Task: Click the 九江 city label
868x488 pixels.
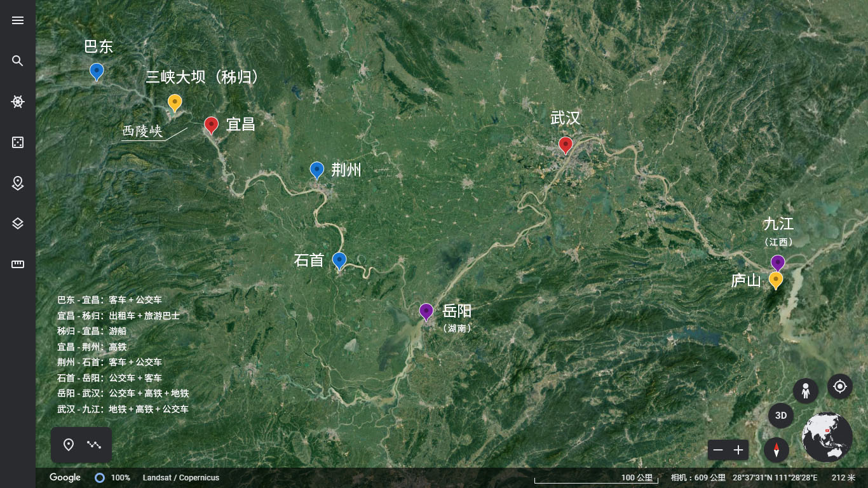Action: pos(778,224)
